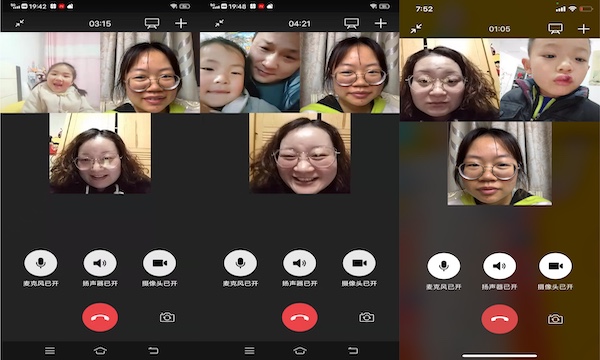600x360 pixels.
Task: Click the 01:05 call timer
Action: [x=499, y=29]
